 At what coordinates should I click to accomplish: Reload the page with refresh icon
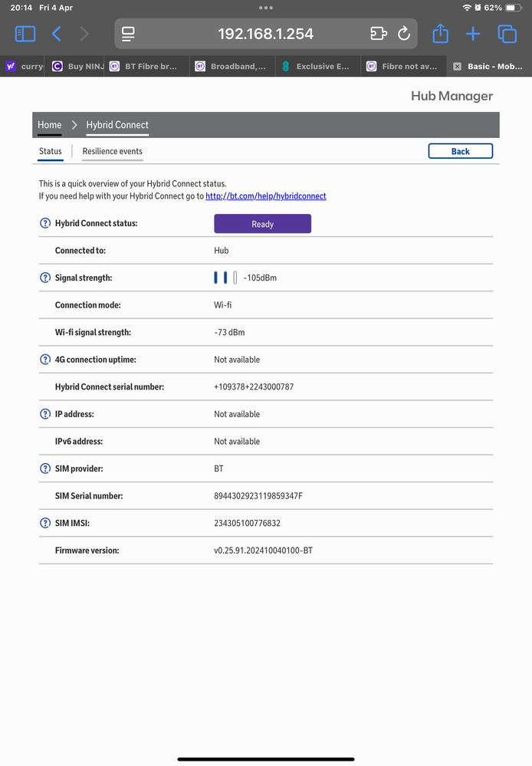tap(404, 34)
